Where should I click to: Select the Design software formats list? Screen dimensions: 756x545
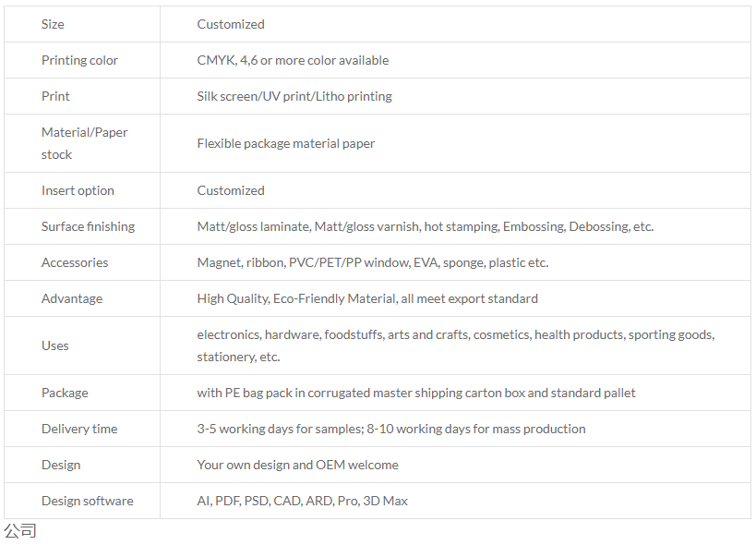(x=302, y=501)
